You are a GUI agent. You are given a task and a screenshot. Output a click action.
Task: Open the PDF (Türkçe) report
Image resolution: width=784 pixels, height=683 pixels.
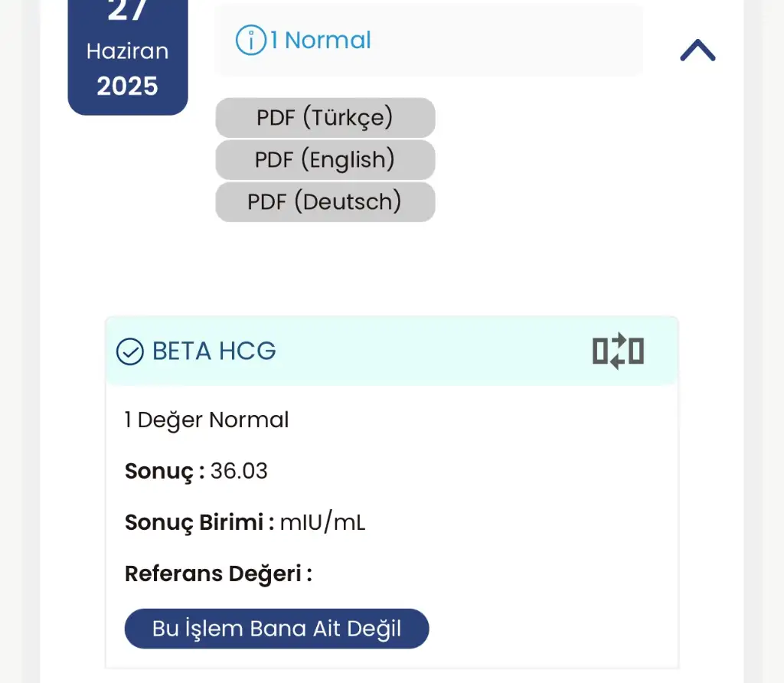coord(325,118)
